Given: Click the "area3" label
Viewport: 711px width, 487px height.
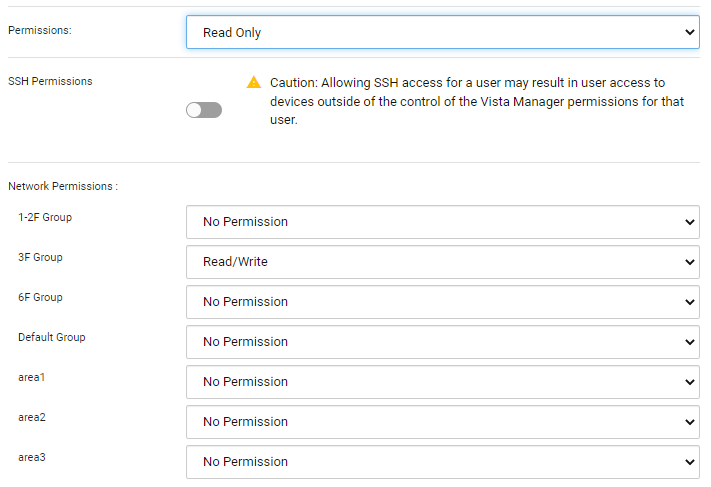Looking at the screenshot, I should 33,457.
